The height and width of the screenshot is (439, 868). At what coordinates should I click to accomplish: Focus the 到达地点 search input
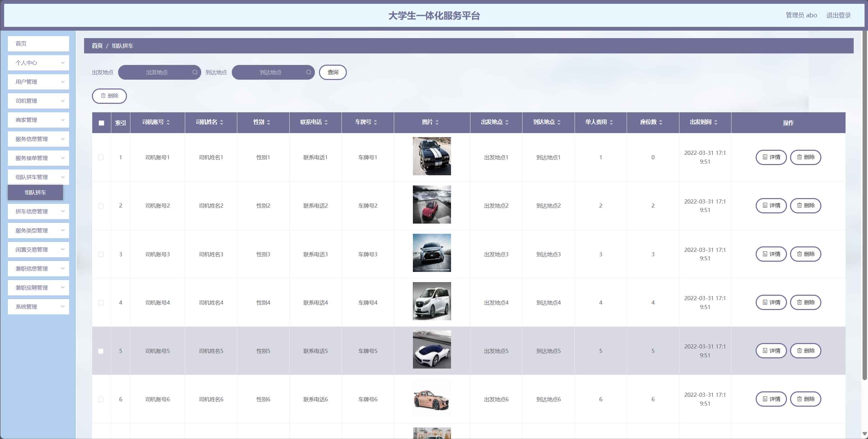coord(273,72)
